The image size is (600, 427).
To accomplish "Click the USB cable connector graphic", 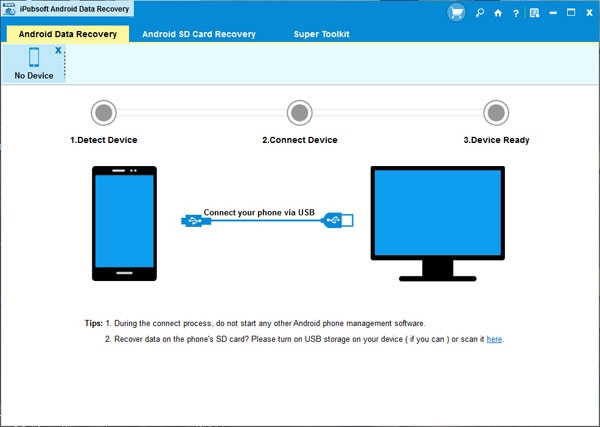I will click(267, 221).
